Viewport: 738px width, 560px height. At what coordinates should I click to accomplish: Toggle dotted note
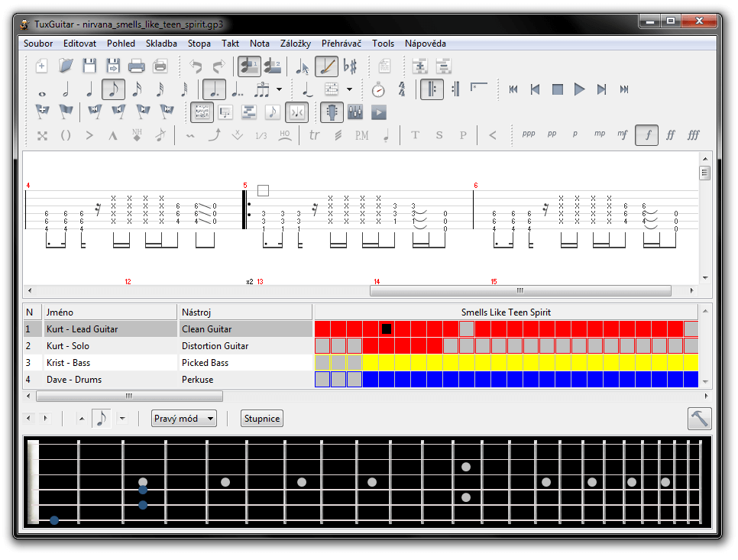214,89
